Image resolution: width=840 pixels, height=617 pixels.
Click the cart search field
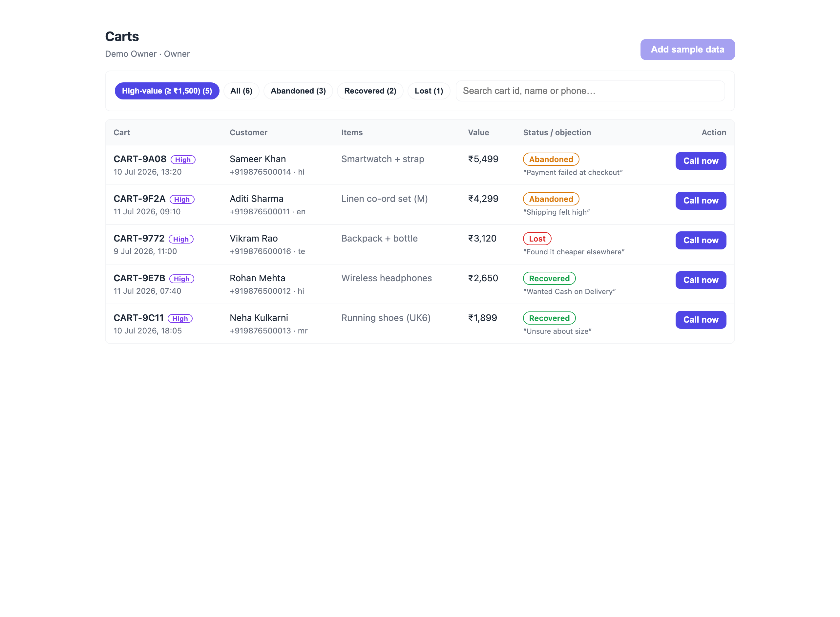pos(590,91)
